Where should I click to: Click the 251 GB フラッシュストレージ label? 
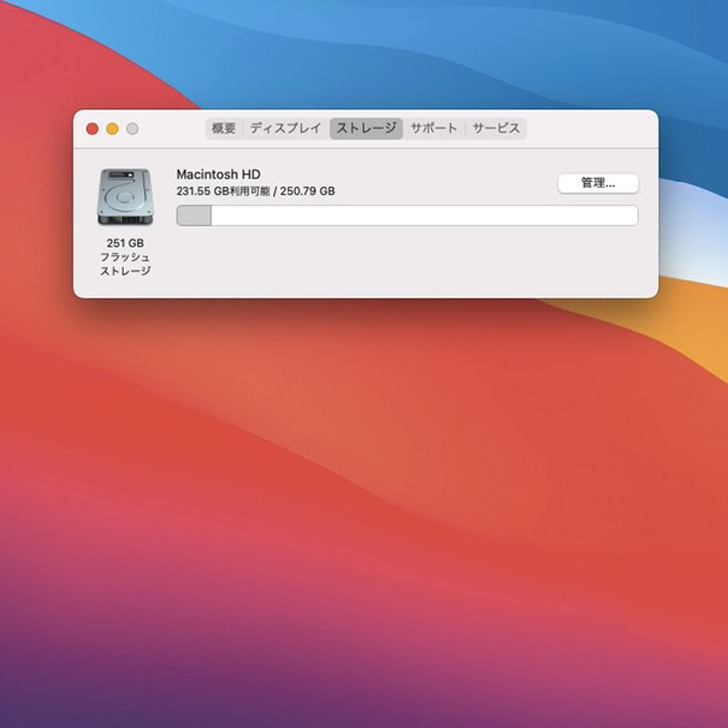pos(125,257)
